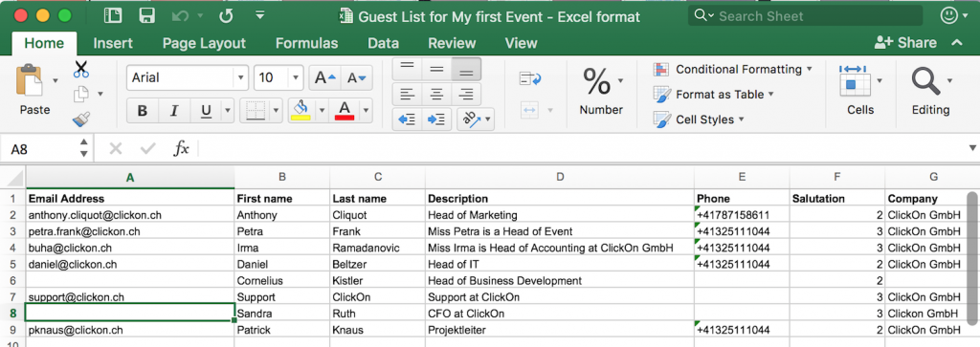Viewport: 980px width, 347px height.
Task: Toggle align text left
Action: pyautogui.click(x=407, y=95)
